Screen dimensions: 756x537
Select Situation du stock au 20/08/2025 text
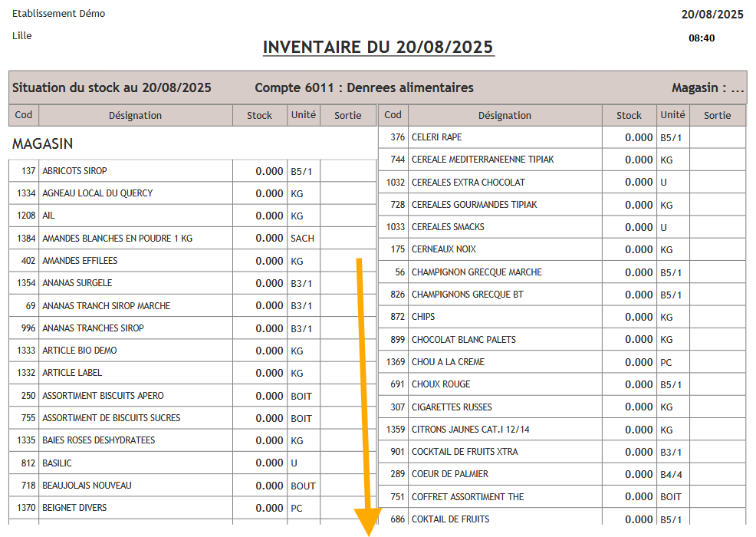coord(112,87)
